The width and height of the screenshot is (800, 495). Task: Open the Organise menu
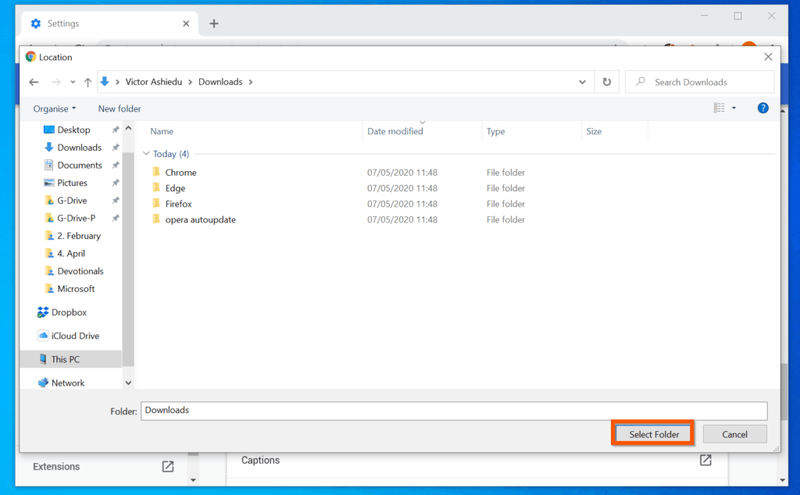[55, 109]
